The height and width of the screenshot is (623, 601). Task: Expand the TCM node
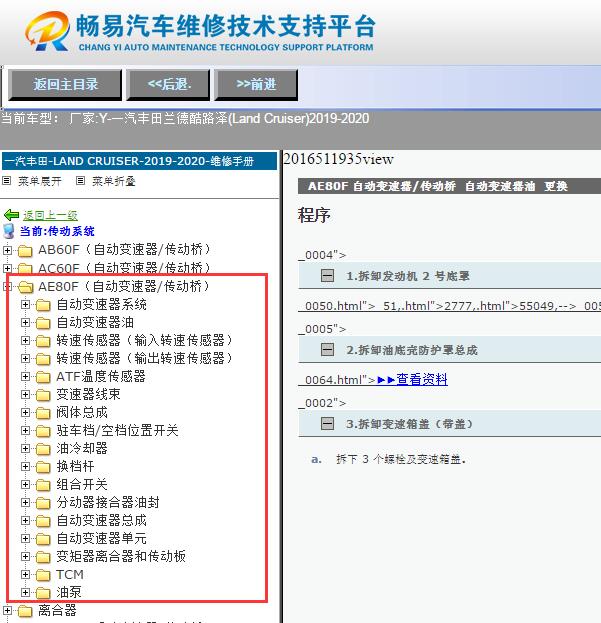pos(25,575)
